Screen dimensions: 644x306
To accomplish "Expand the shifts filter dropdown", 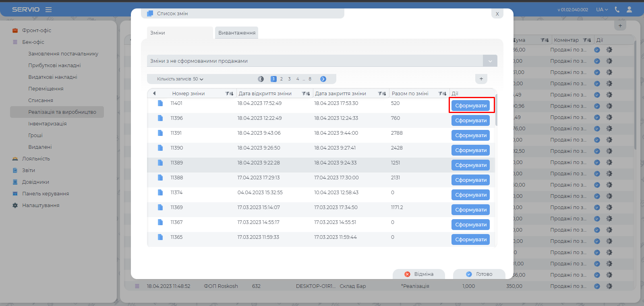I will [490, 61].
